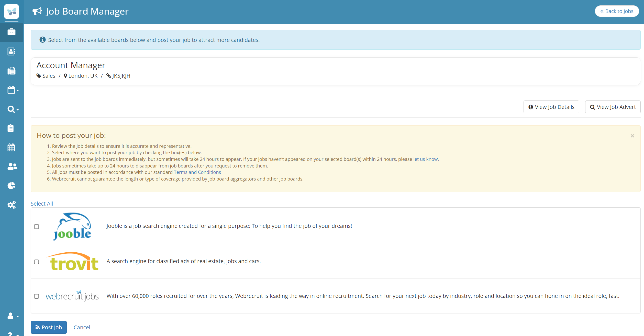This screenshot has height=336, width=644.
Task: Click the butterfly logo home icon
Action: point(12,12)
